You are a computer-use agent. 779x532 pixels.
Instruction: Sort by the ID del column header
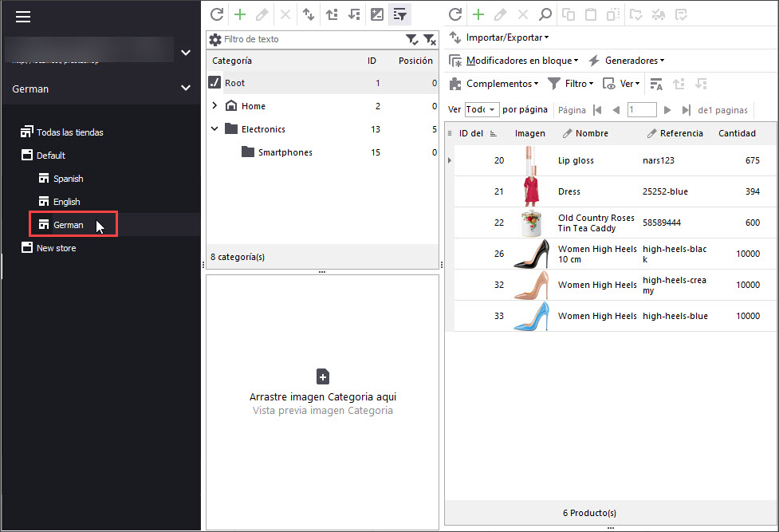pyautogui.click(x=471, y=133)
